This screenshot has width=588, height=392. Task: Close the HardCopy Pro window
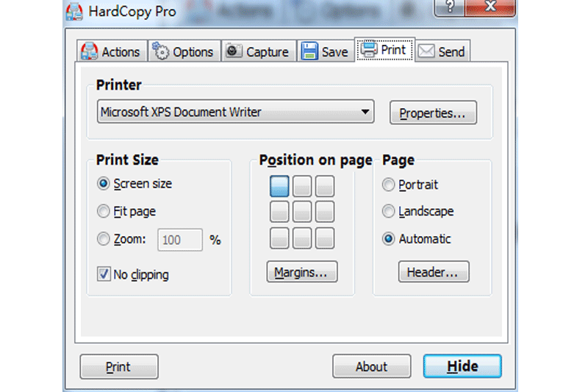[490, 7]
